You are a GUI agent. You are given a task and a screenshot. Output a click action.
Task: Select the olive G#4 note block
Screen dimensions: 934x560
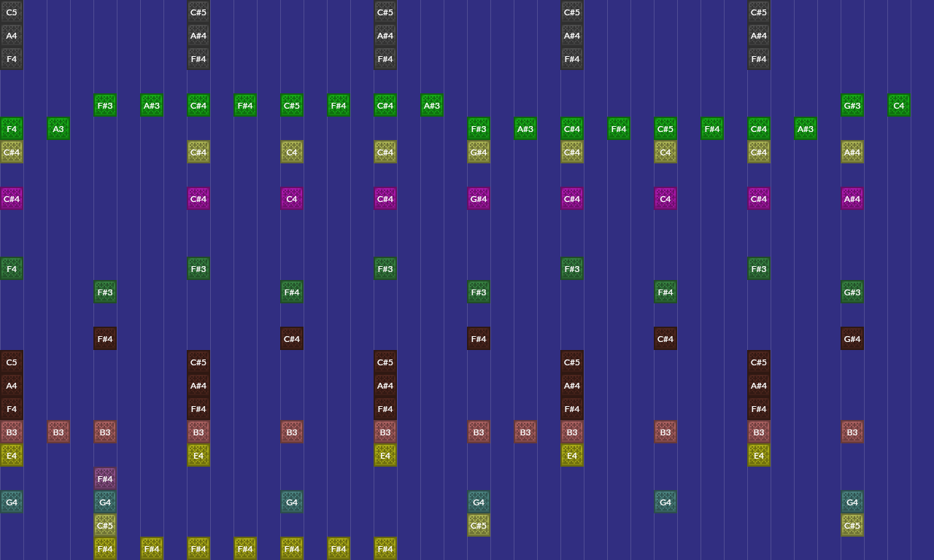[478, 152]
